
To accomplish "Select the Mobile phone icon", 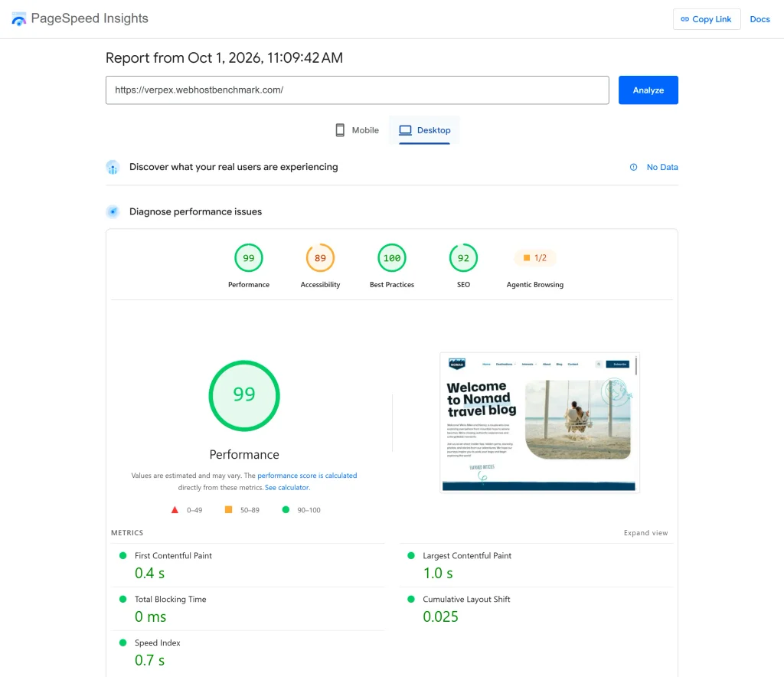I will tap(340, 130).
